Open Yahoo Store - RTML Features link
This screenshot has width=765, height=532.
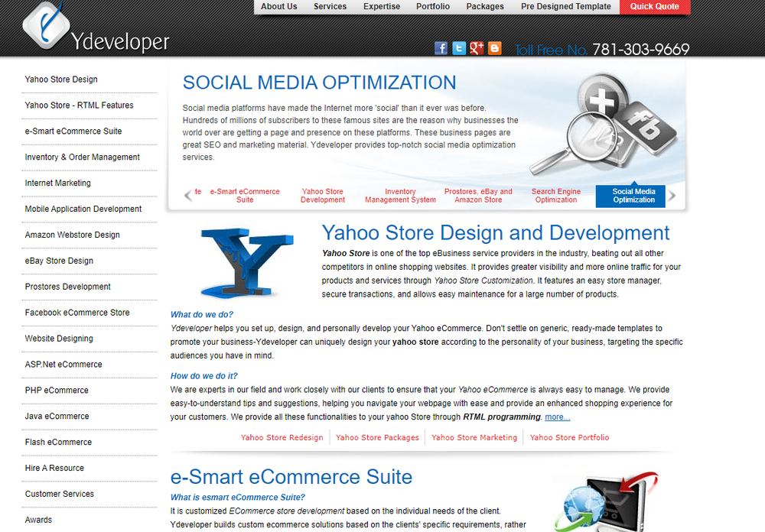tap(79, 105)
